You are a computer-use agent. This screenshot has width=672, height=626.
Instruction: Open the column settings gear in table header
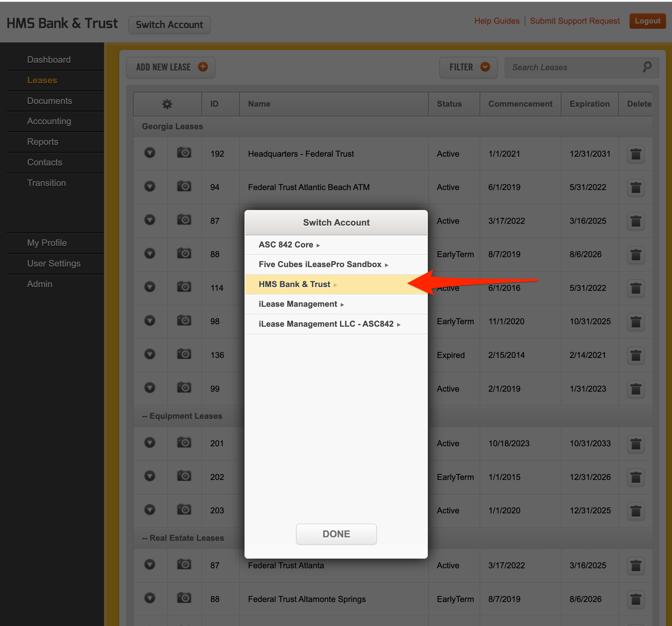(167, 104)
